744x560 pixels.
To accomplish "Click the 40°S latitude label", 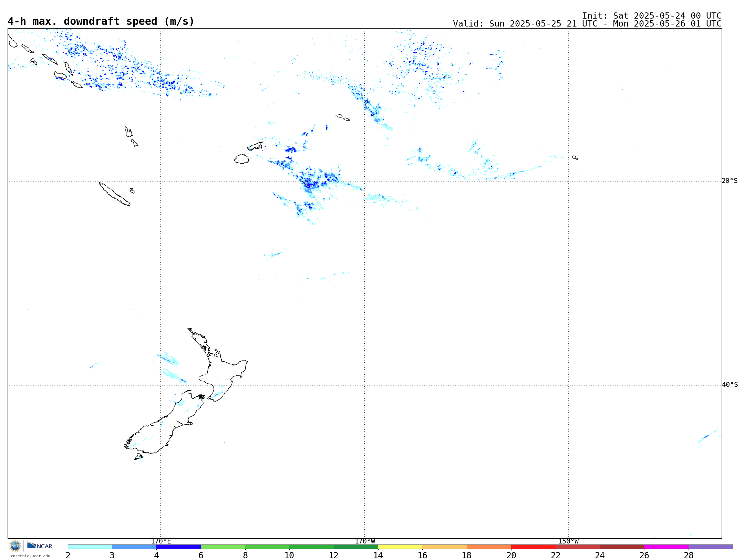I will pos(730,385).
